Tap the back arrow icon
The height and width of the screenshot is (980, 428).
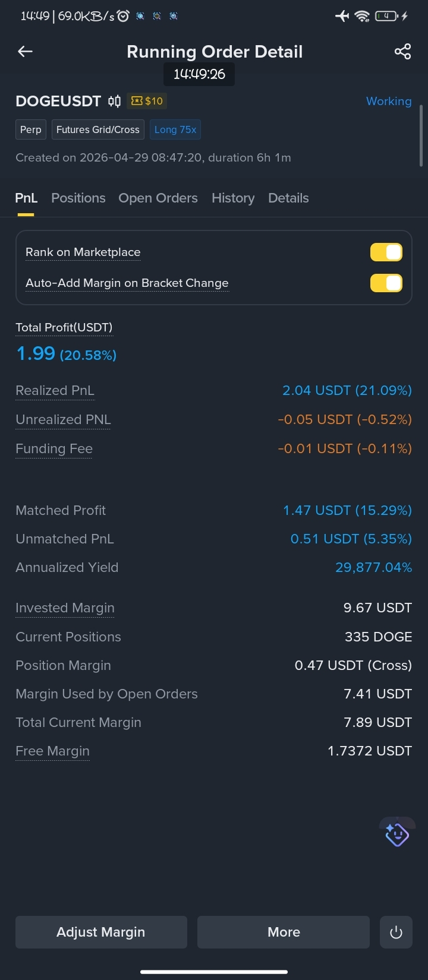(25, 52)
